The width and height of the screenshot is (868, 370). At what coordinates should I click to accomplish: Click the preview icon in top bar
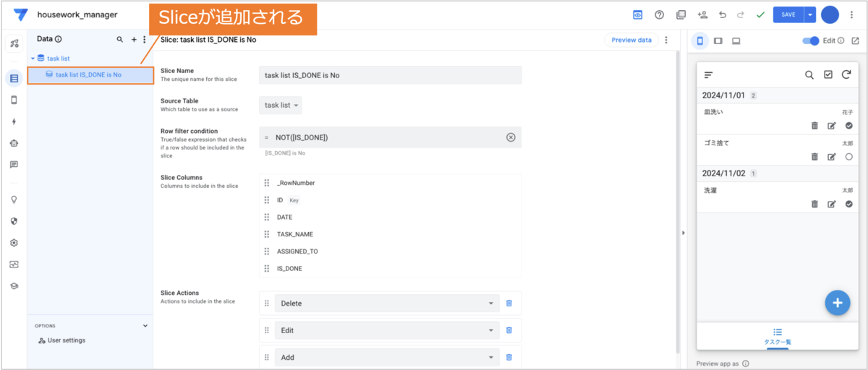pyautogui.click(x=638, y=14)
